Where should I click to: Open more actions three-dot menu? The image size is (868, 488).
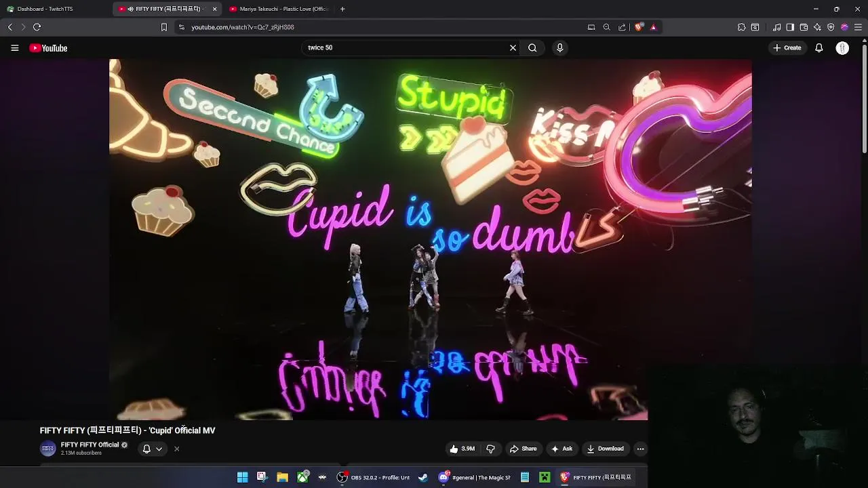[640, 449]
